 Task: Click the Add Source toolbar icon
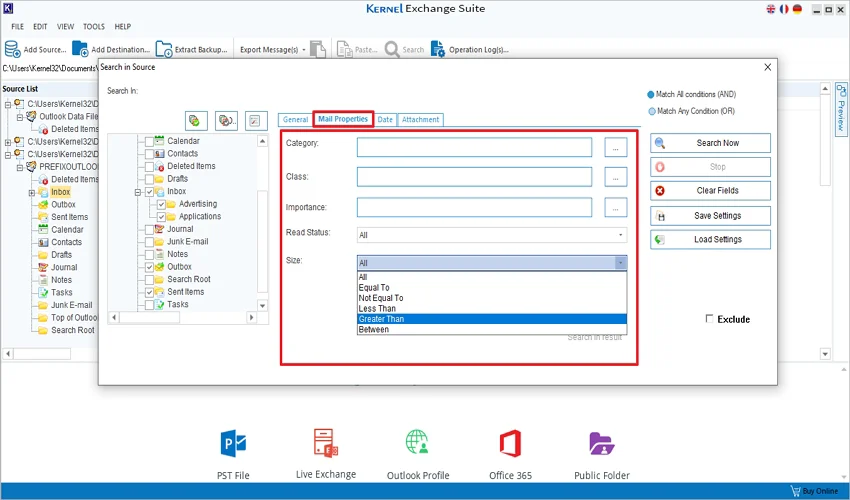(12, 49)
